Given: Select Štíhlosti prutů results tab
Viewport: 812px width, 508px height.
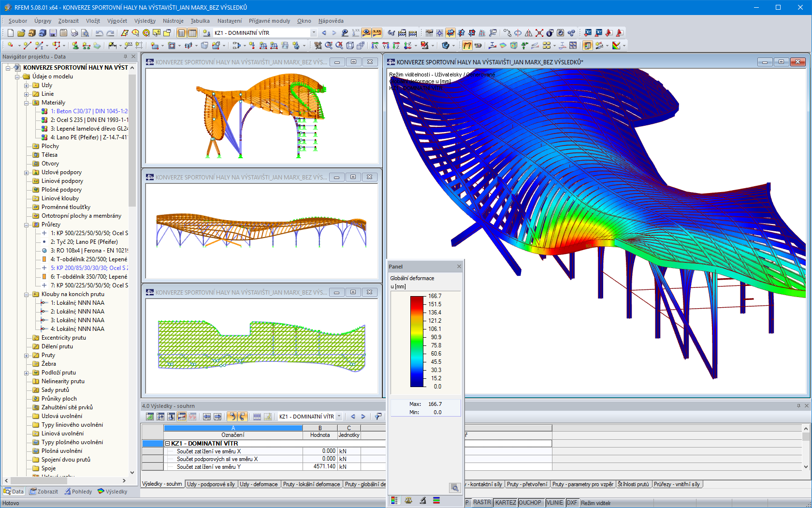Looking at the screenshot, I should [633, 484].
